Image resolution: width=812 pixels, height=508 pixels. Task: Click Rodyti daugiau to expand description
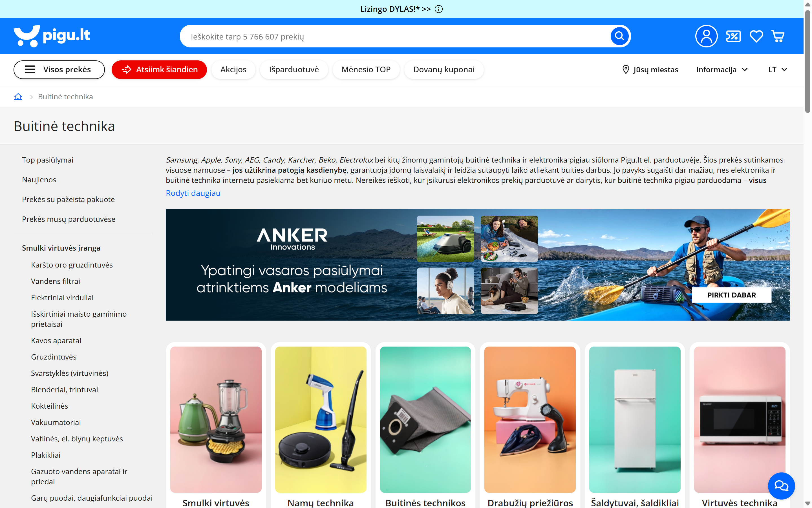click(193, 193)
